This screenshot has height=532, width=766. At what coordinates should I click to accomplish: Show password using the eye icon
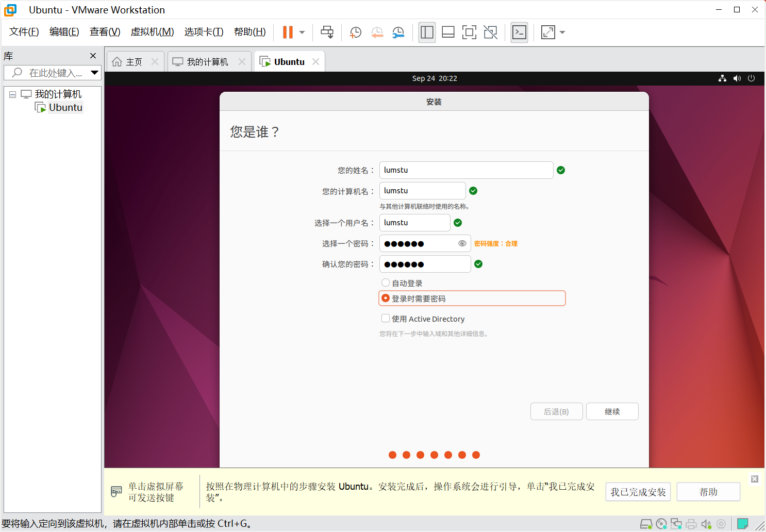click(x=462, y=243)
